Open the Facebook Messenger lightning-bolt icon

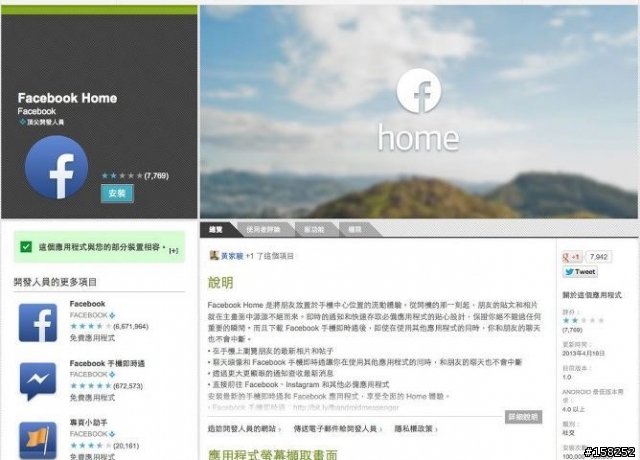[38, 381]
